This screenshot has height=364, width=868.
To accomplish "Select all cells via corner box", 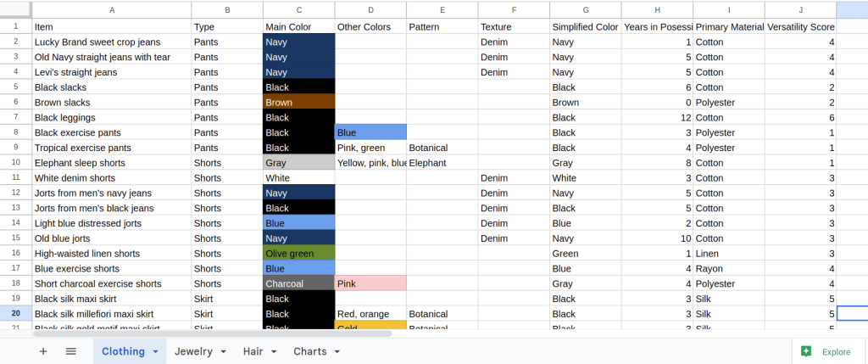I will [15, 9].
